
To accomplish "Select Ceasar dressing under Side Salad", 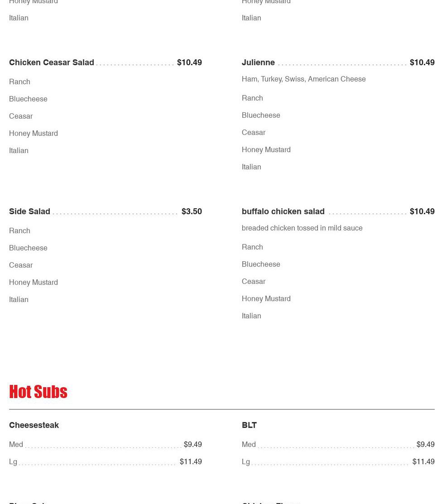I will point(21,265).
